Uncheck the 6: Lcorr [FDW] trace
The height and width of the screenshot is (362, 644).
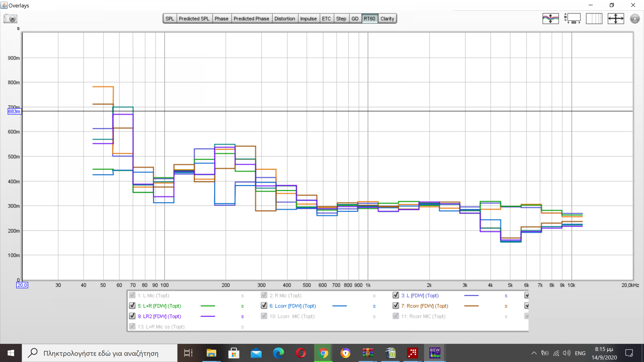click(x=264, y=306)
